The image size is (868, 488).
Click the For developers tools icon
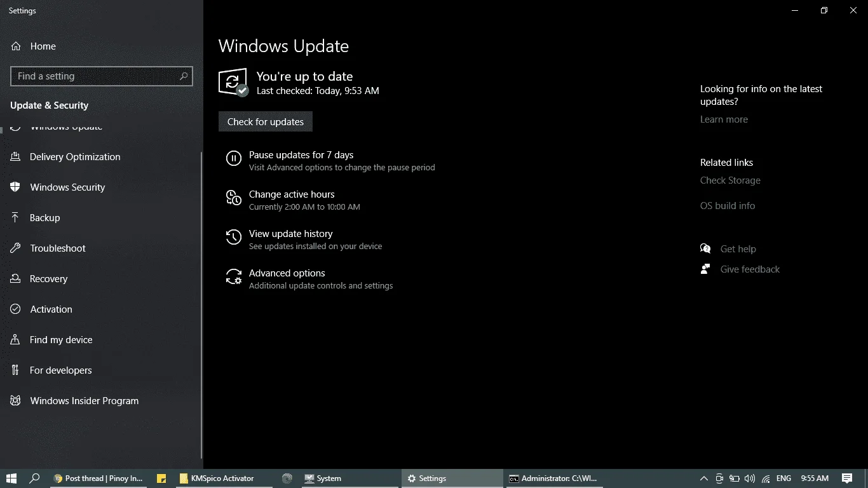16,370
